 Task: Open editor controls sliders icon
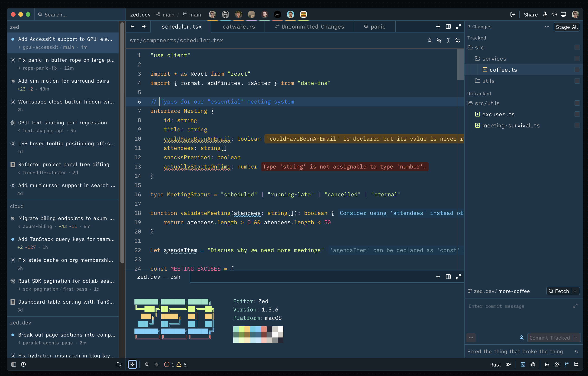pos(458,40)
